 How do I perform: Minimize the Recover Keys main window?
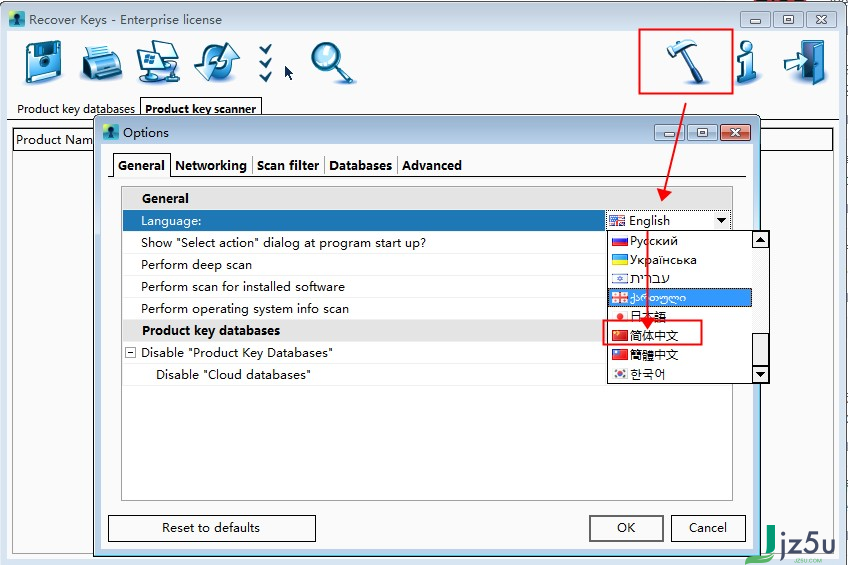coord(756,20)
